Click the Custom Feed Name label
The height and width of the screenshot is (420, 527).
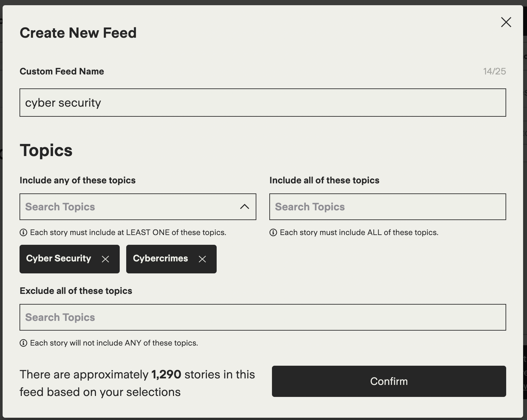point(62,71)
